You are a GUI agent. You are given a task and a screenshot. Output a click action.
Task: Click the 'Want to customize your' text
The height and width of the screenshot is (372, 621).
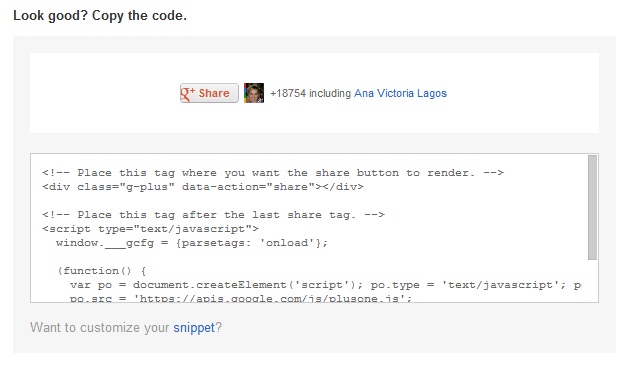click(100, 328)
